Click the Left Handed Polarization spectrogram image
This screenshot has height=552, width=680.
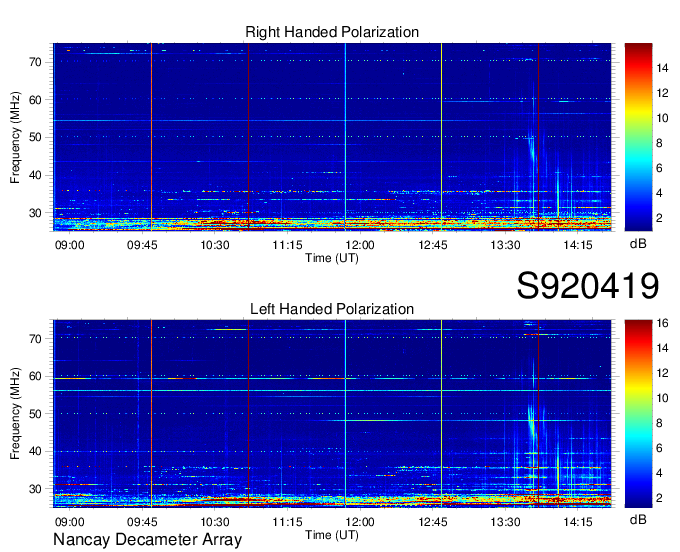tap(332, 413)
